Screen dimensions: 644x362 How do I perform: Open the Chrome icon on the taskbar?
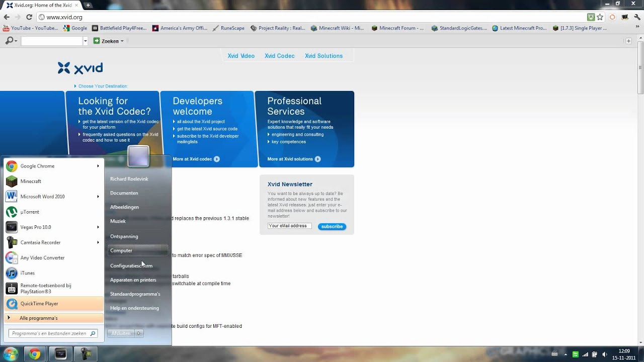point(34,354)
